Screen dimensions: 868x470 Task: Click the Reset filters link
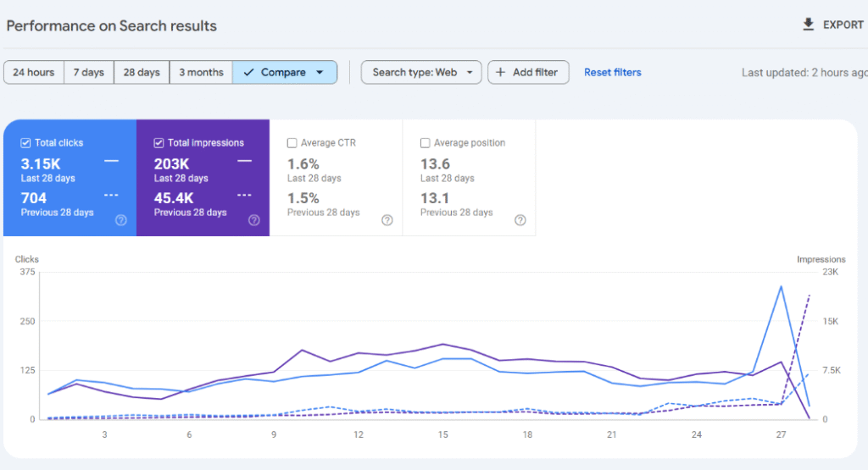(613, 73)
